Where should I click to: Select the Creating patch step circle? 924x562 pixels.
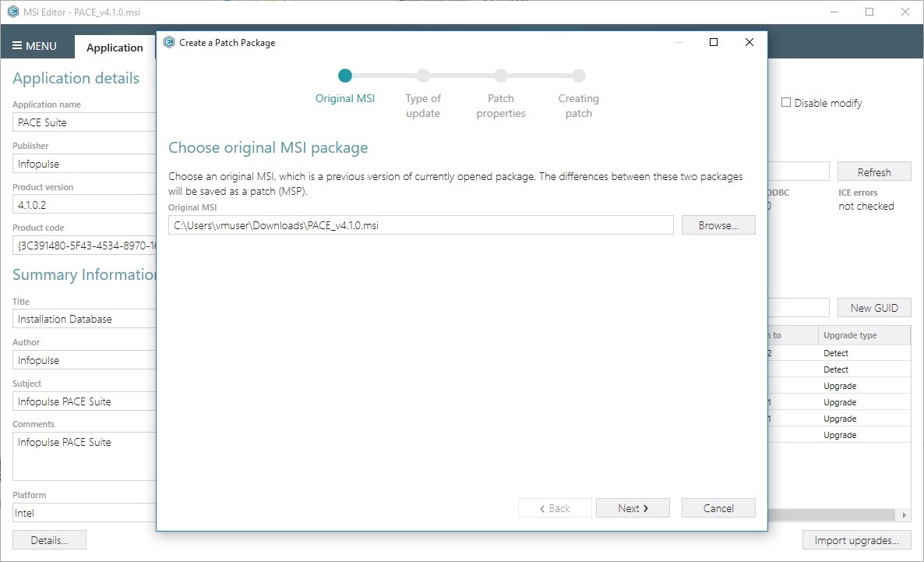(579, 76)
